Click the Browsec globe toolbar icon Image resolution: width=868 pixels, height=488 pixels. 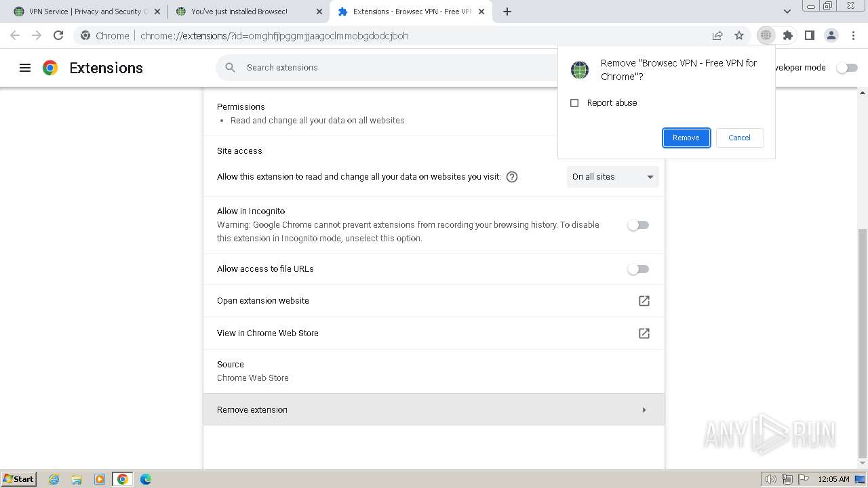[766, 35]
